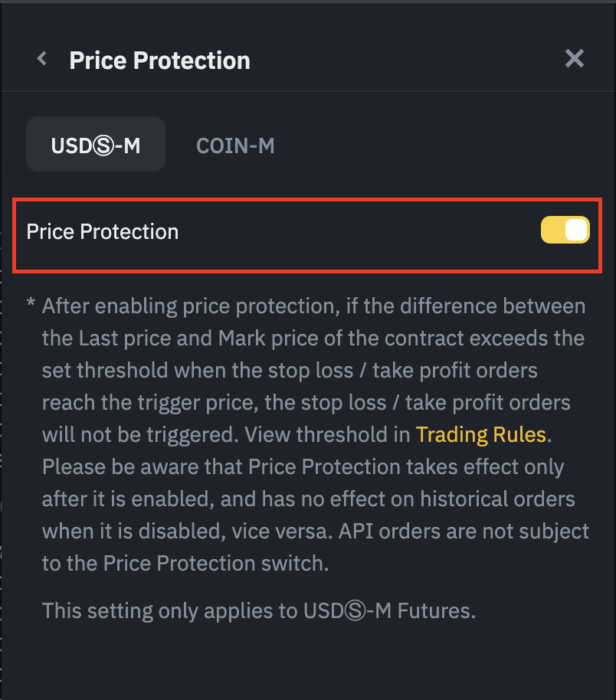The height and width of the screenshot is (700, 616).
Task: Switch to the COIN-M tab
Action: click(x=235, y=145)
